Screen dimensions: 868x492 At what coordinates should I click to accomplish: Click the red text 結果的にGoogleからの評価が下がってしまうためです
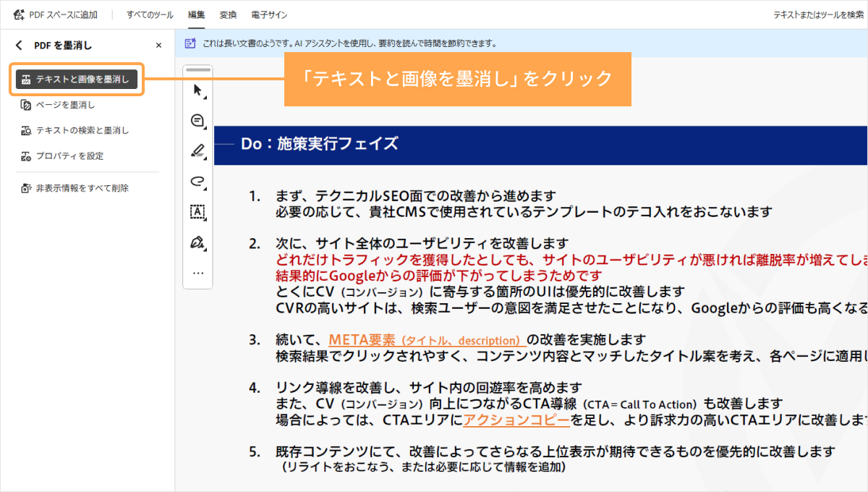click(438, 276)
